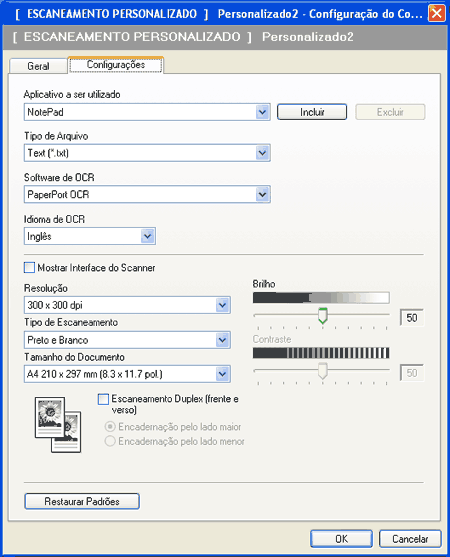Close the dialog with the X button

[437, 13]
